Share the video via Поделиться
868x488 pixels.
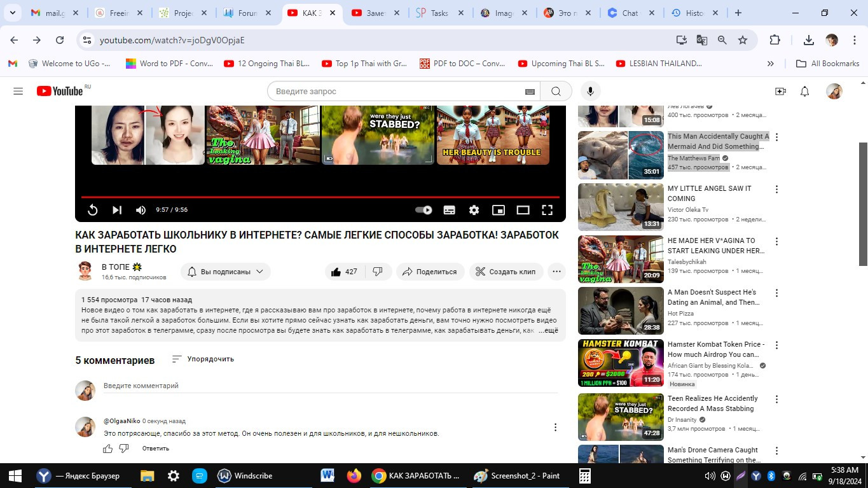pyautogui.click(x=431, y=272)
